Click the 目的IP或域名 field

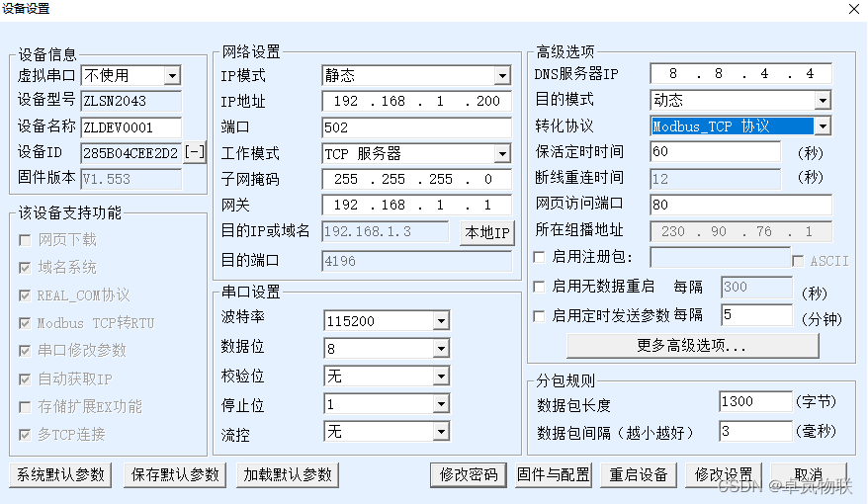[385, 231]
